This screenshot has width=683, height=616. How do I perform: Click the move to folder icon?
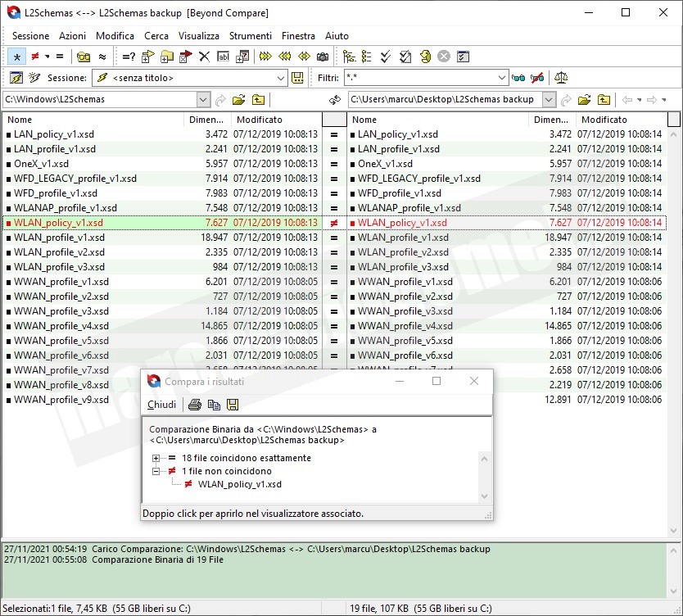point(167,57)
